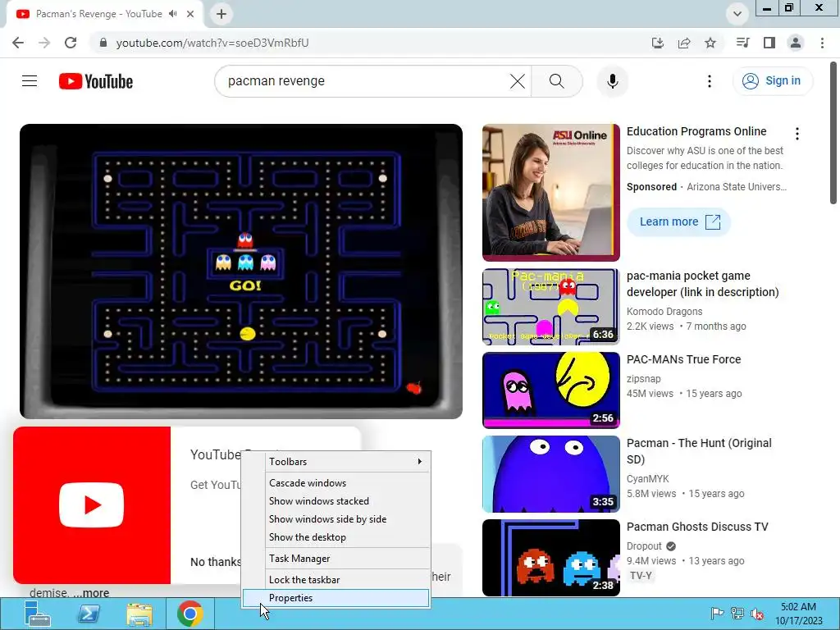840x630 pixels.
Task: Close the Pacman's Revenge tab
Action: (x=190, y=14)
